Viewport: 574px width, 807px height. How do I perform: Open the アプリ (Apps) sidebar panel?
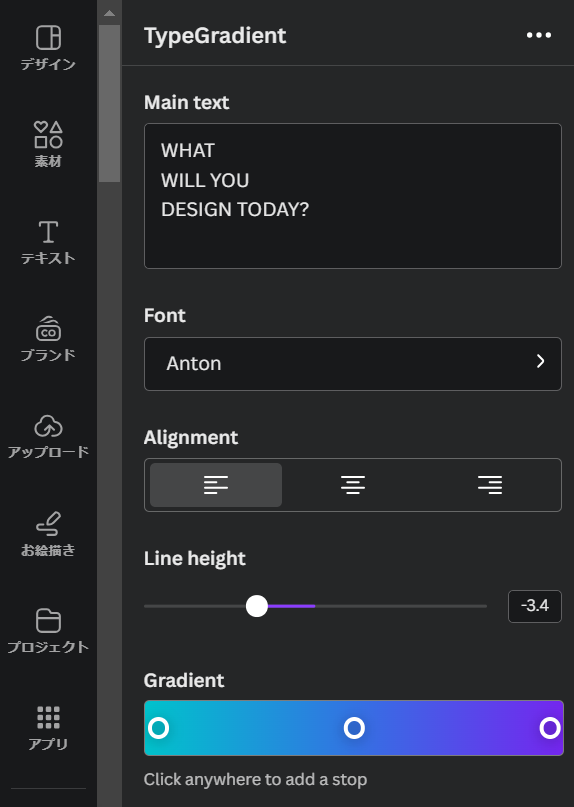tap(48, 727)
